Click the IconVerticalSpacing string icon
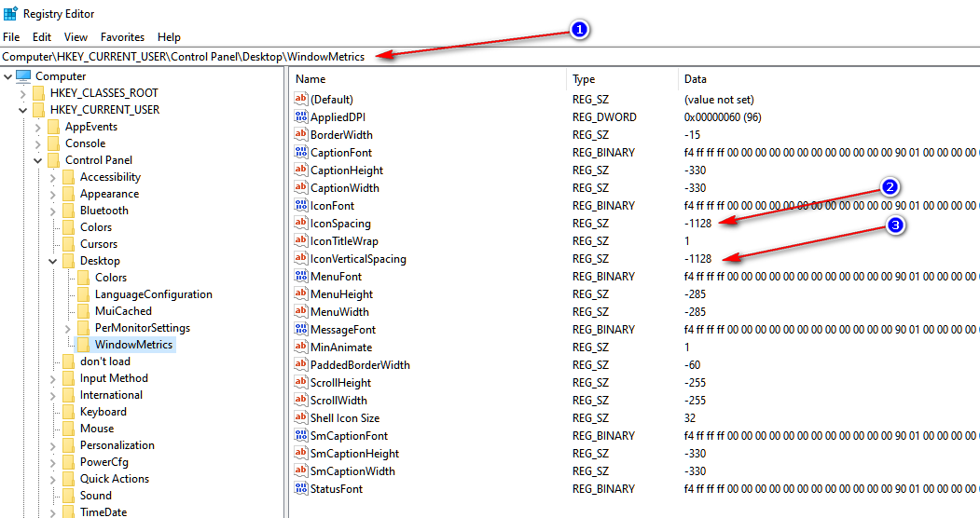Image resolution: width=980 pixels, height=518 pixels. point(301,258)
